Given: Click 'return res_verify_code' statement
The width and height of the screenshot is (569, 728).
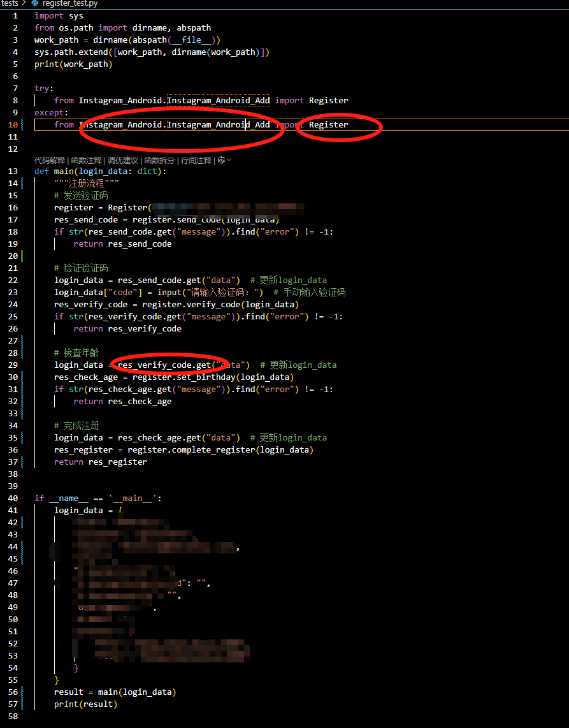Looking at the screenshot, I should (127, 329).
